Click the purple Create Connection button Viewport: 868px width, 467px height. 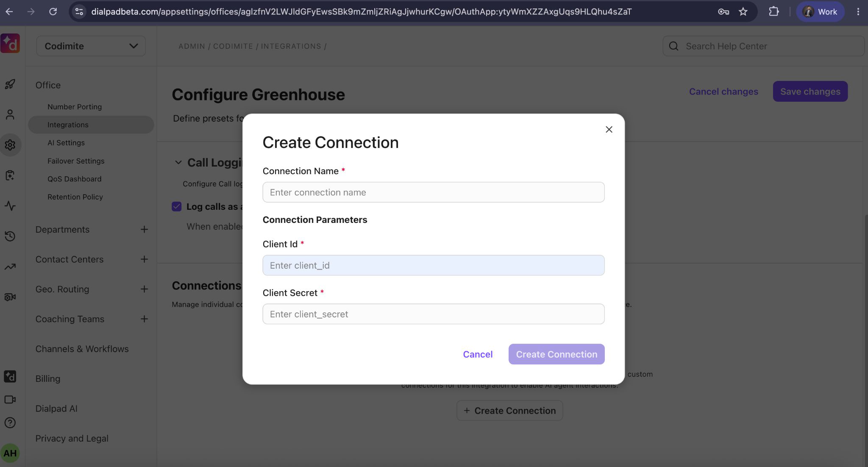pyautogui.click(x=556, y=354)
